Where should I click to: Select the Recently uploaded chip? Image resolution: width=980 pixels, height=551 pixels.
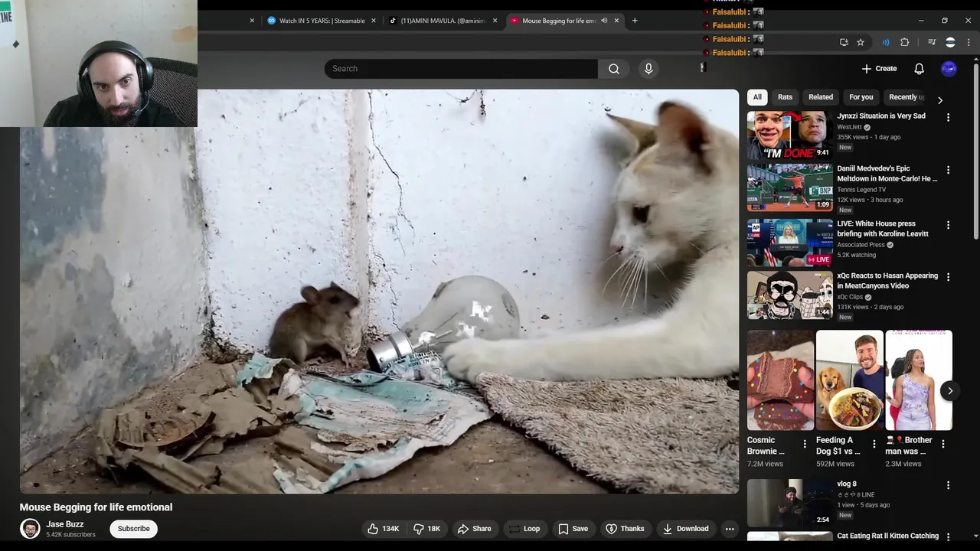[905, 97]
